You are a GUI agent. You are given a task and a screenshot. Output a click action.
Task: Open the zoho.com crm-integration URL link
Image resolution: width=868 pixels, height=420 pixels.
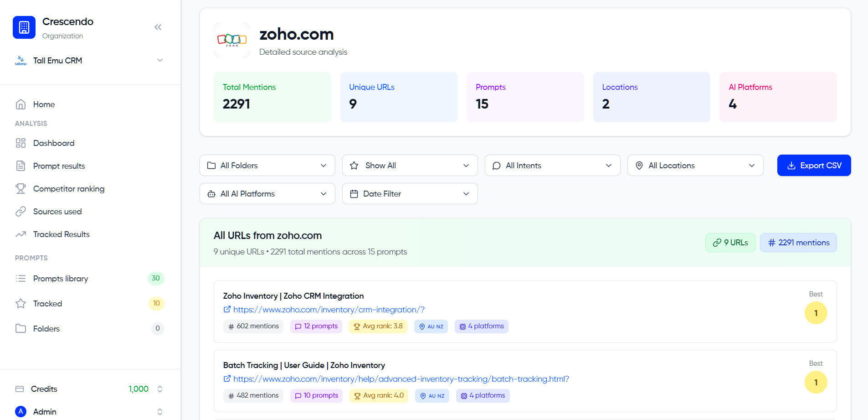point(329,310)
